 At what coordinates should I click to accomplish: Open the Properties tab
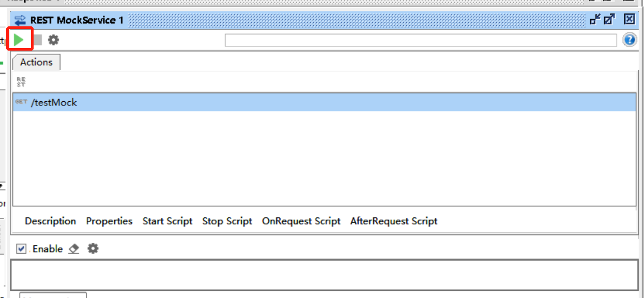(x=109, y=221)
